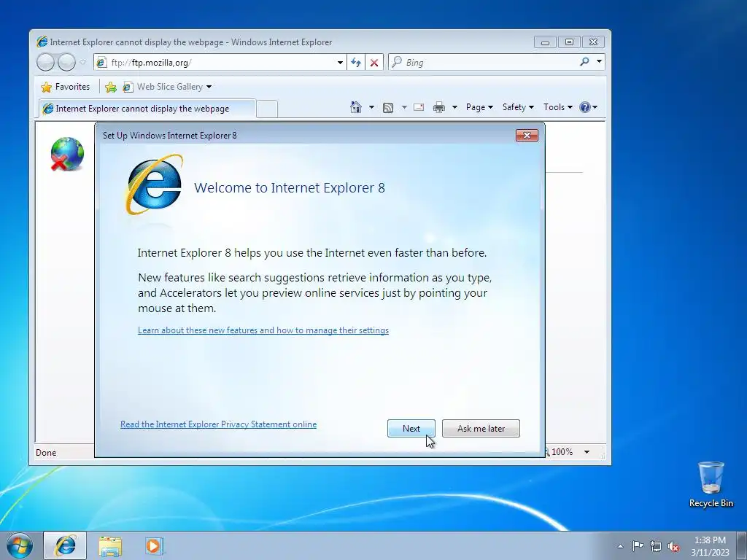Click the muted volume tray icon
Viewport: 747px width, 560px height.
673,546
